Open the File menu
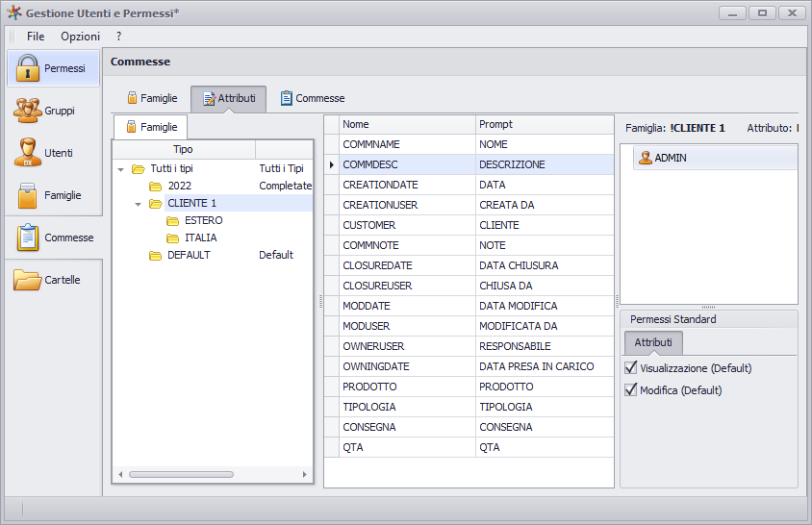The height and width of the screenshot is (525, 812). (x=36, y=37)
